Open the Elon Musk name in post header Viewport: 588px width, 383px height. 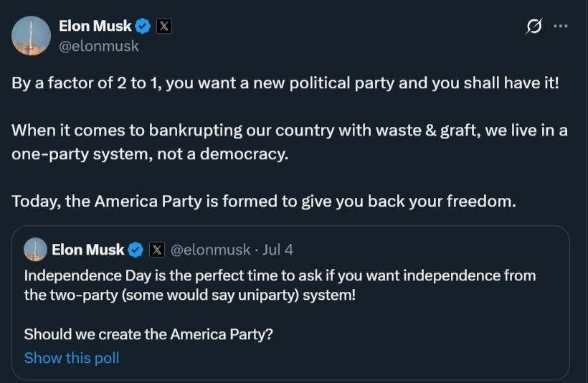(x=95, y=27)
